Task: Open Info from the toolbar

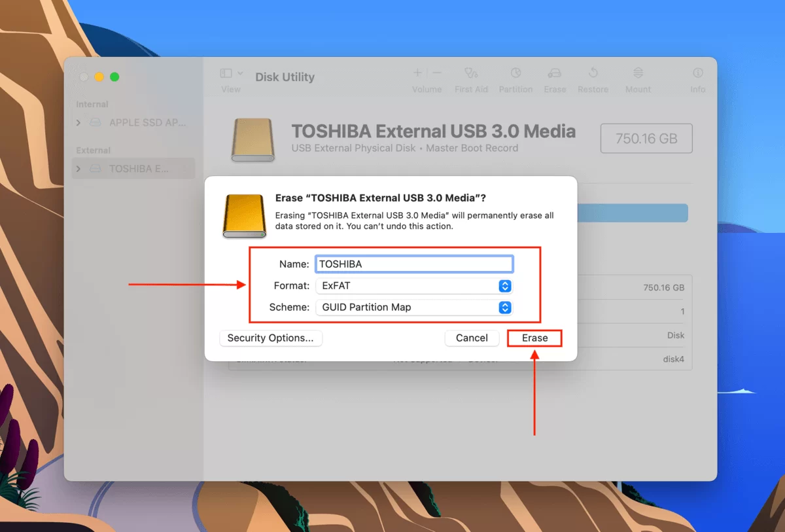Action: [697, 79]
